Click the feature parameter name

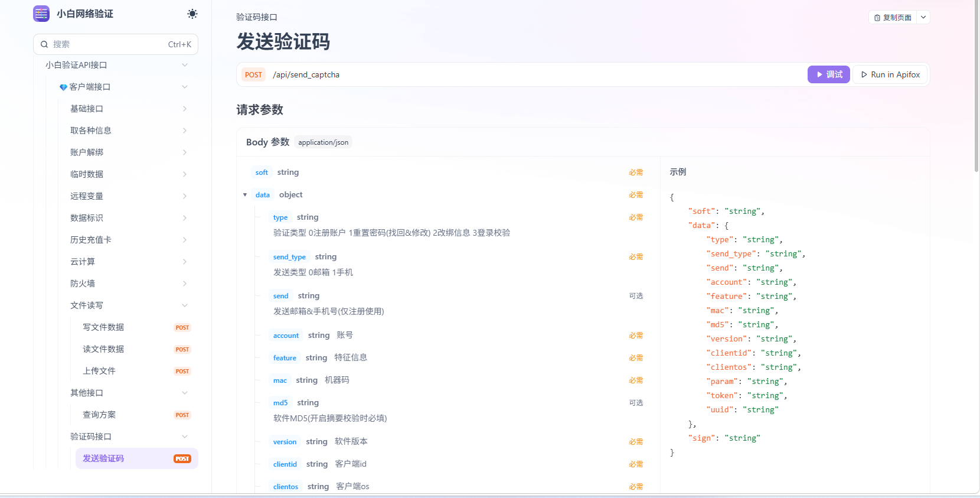point(285,358)
